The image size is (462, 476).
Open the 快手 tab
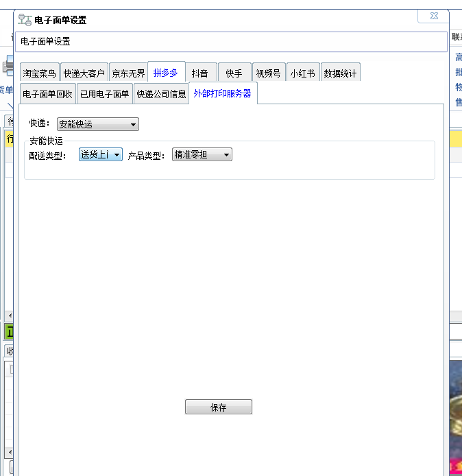[x=234, y=73]
